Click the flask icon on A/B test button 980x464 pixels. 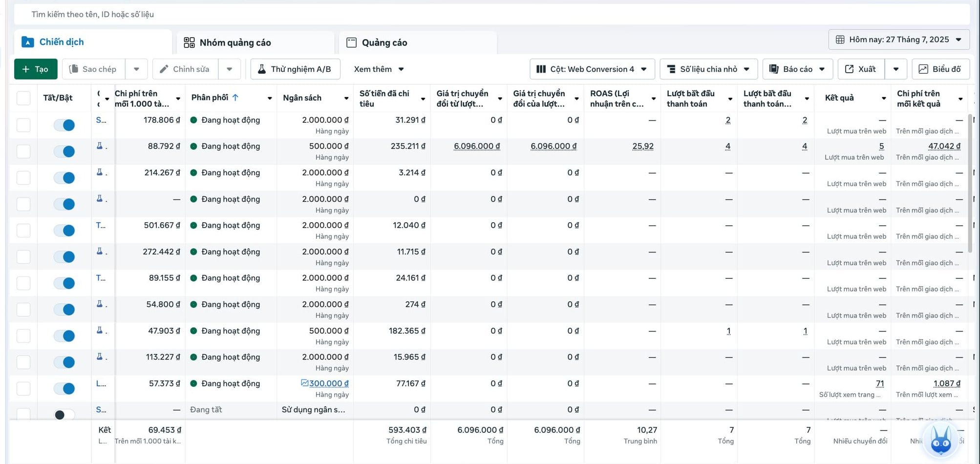coord(262,69)
